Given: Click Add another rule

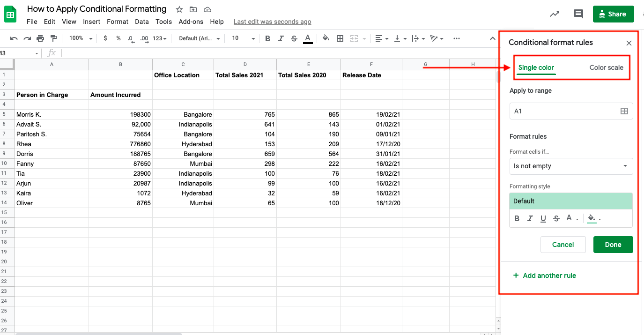Looking at the screenshot, I should [x=545, y=275].
